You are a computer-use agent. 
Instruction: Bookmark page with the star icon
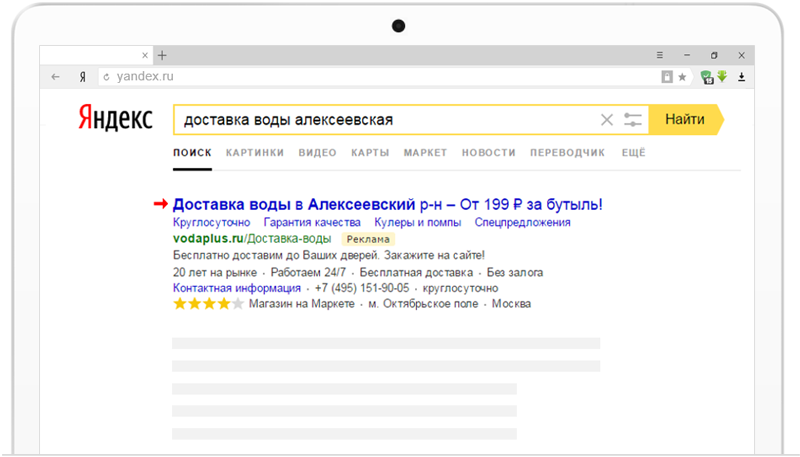pyautogui.click(x=682, y=77)
